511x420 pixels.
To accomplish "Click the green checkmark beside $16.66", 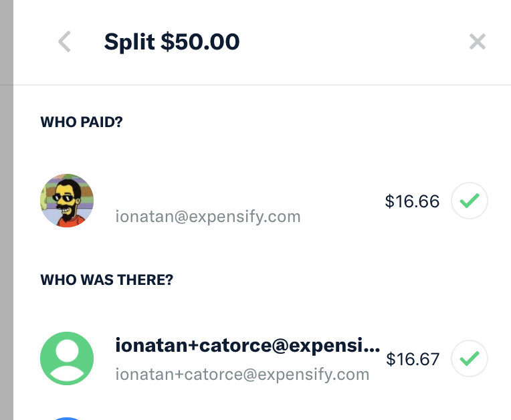I will (x=470, y=200).
